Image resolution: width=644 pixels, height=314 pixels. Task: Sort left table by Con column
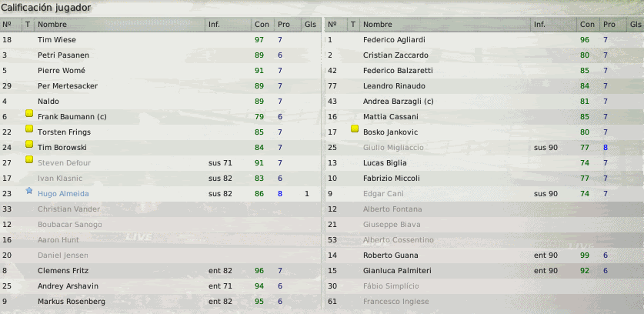pyautogui.click(x=262, y=25)
